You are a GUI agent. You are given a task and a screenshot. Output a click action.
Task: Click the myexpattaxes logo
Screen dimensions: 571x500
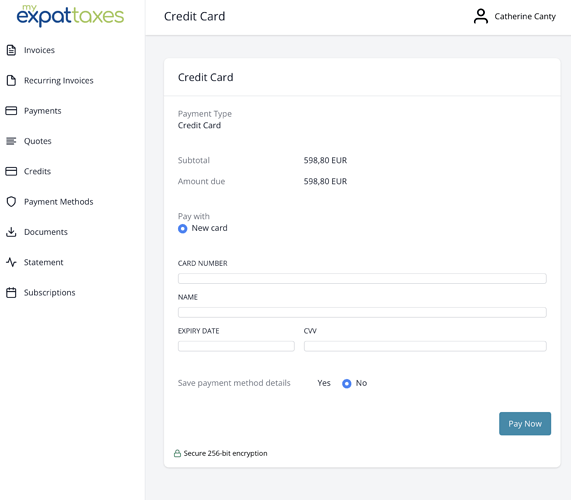coord(70,16)
